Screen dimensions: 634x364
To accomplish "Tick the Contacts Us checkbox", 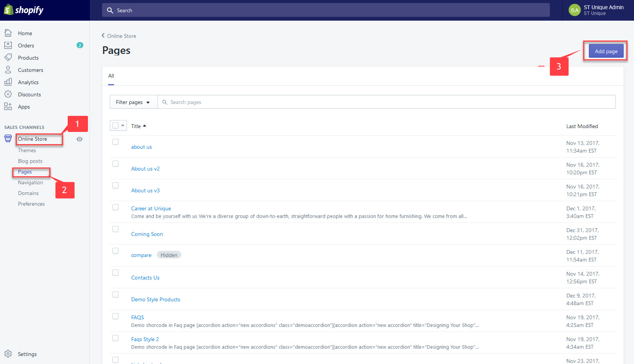I will coord(115,273).
